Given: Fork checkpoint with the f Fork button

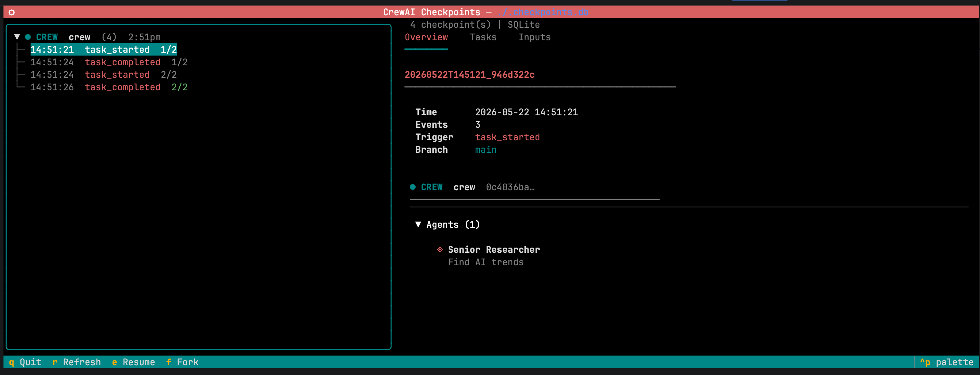Looking at the screenshot, I should click(x=182, y=362).
